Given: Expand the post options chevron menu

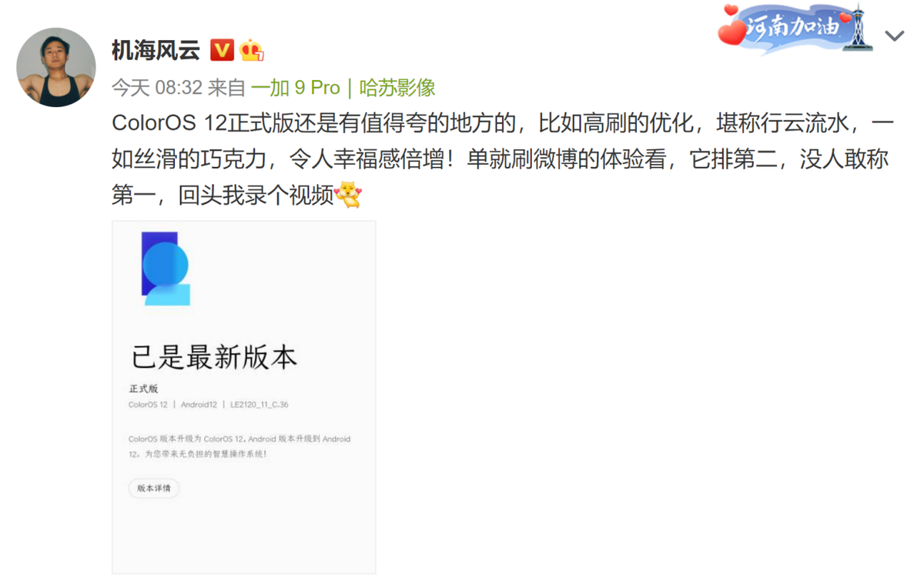Looking at the screenshot, I should pyautogui.click(x=894, y=36).
